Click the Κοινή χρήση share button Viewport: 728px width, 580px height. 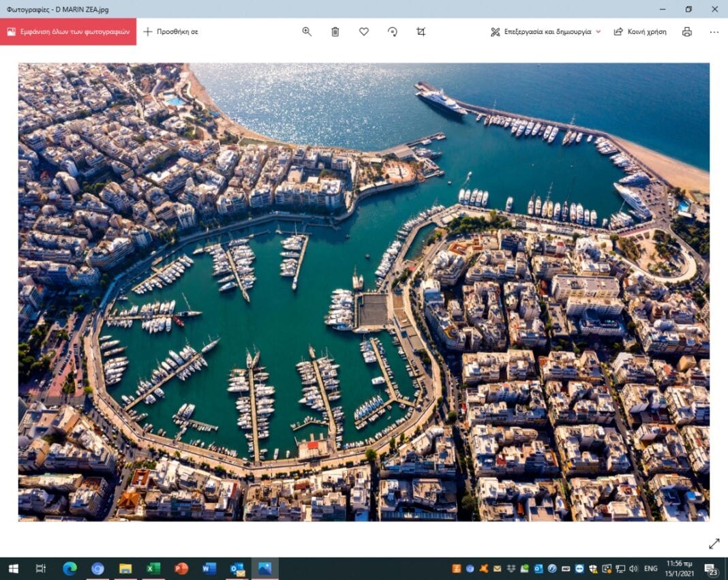(640, 31)
